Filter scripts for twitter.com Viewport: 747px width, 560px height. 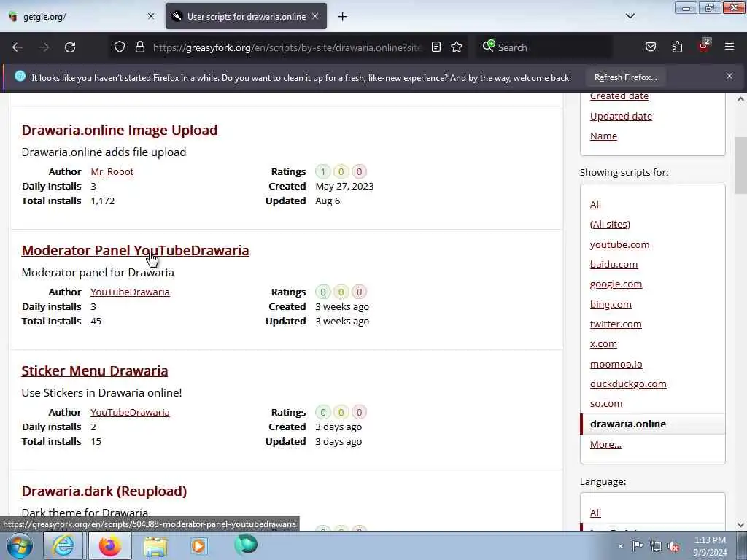(x=616, y=324)
